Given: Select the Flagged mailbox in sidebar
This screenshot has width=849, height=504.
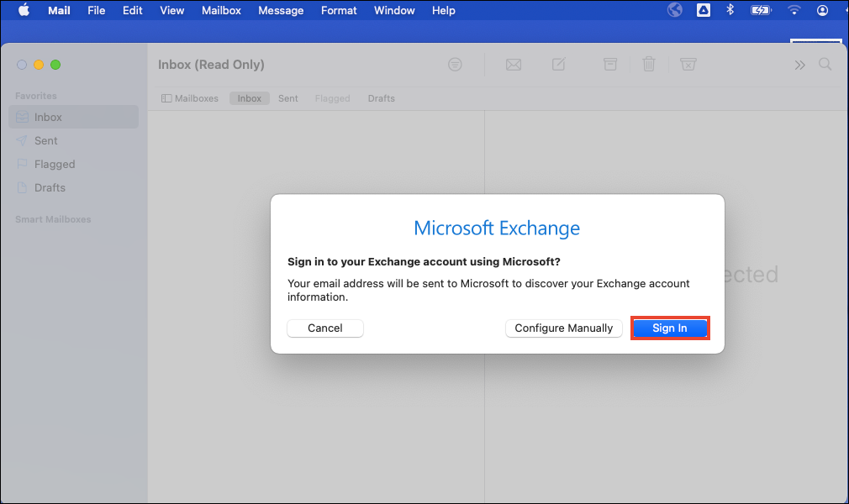Looking at the screenshot, I should click(55, 165).
